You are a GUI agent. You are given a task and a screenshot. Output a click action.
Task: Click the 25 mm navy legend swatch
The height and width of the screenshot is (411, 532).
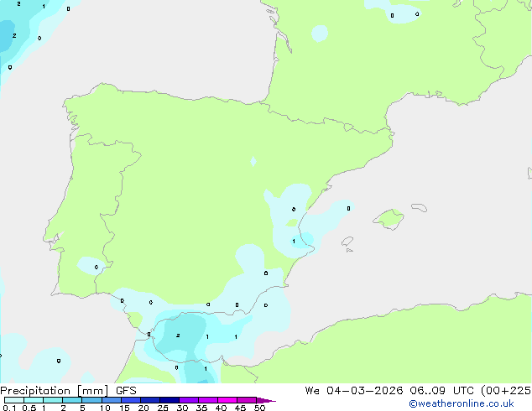170,400
